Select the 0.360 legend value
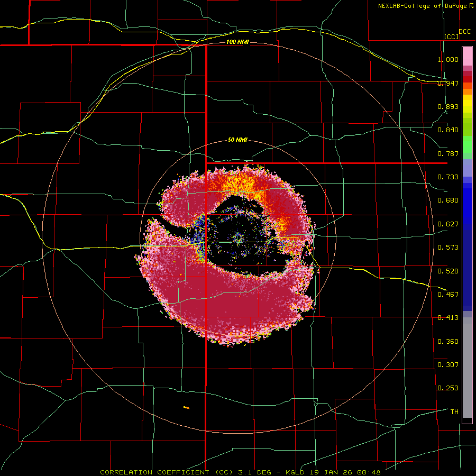Screen dimensions: 476x476 tap(448, 341)
